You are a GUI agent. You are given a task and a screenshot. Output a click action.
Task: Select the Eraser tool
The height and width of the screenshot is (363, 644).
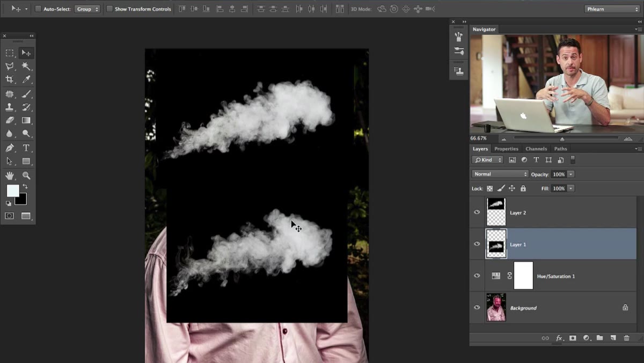pos(10,120)
